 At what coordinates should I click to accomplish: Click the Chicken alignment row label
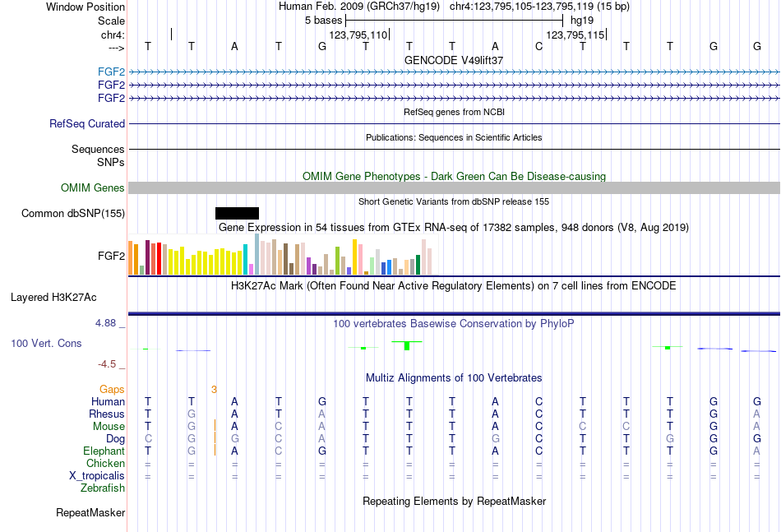click(x=105, y=463)
